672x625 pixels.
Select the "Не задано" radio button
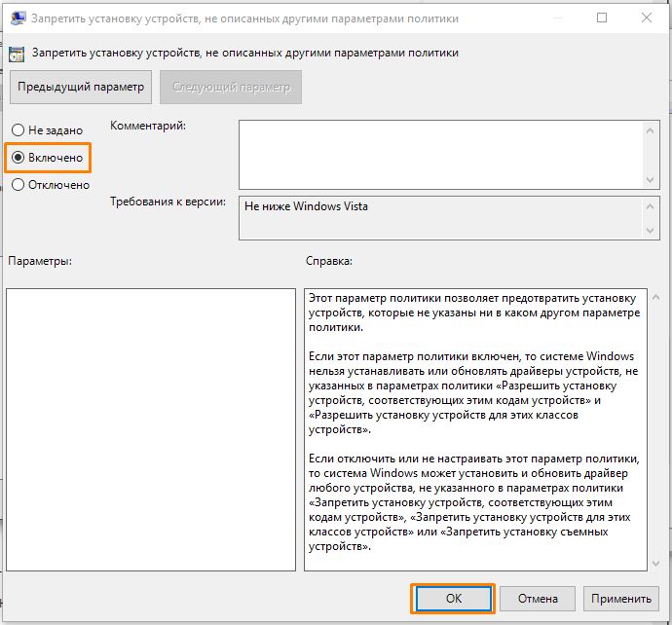(18, 130)
